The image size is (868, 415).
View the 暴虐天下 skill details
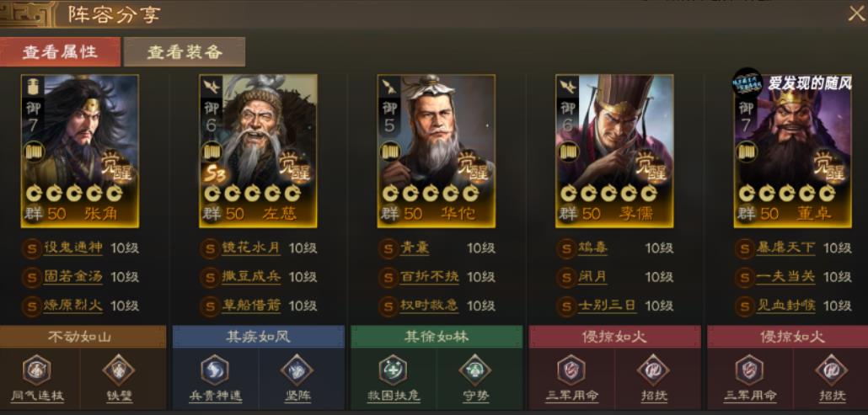[x=785, y=248]
